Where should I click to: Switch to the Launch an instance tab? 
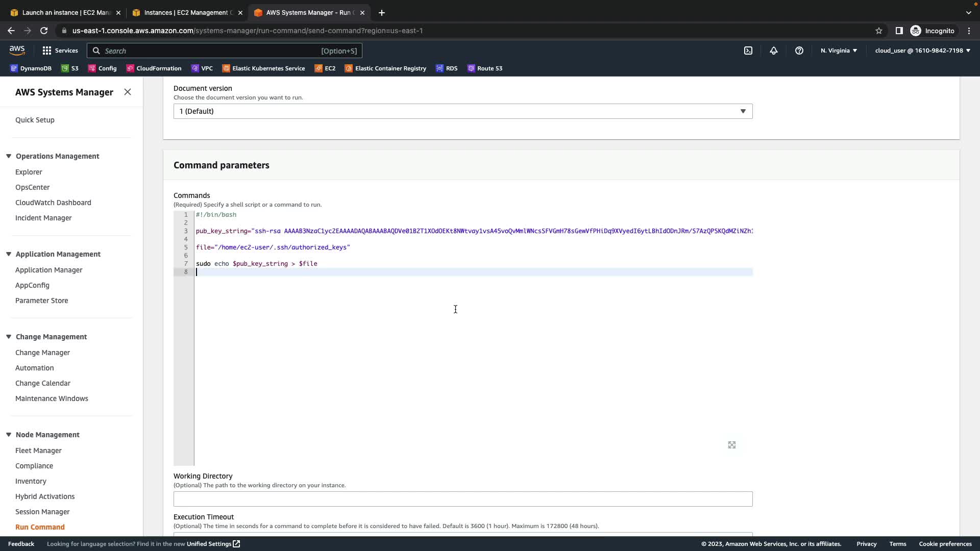(x=65, y=13)
